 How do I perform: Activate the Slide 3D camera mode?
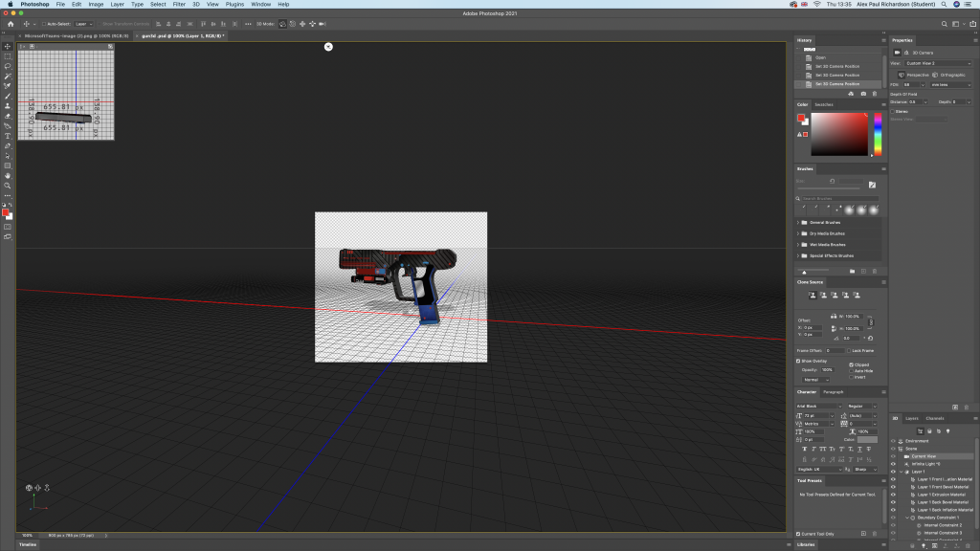[x=313, y=24]
